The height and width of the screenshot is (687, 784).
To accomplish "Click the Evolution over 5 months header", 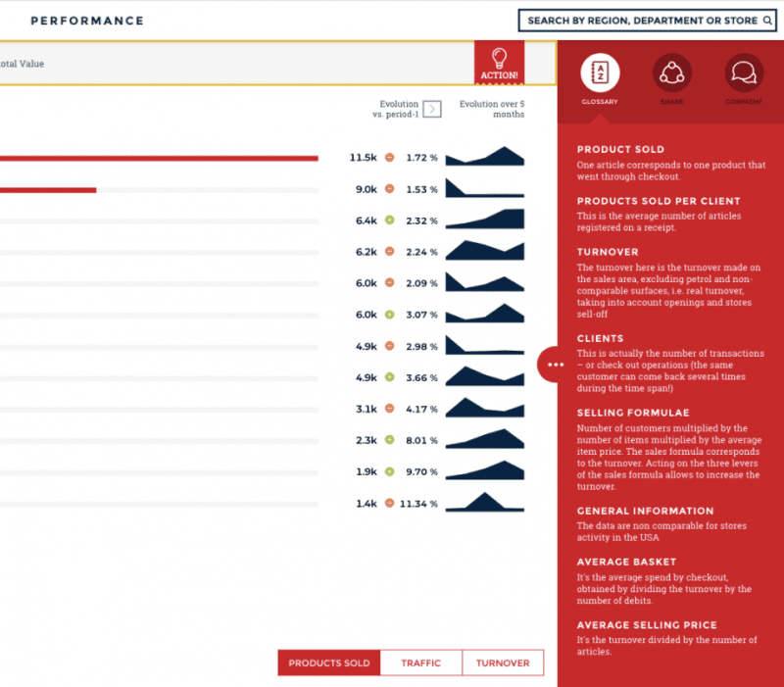I will tap(492, 109).
